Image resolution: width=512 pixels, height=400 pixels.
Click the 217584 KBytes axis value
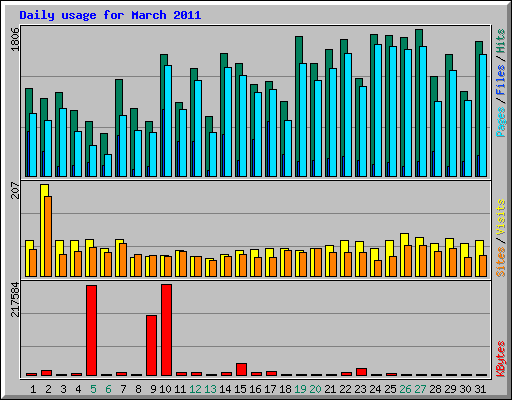[x=15, y=299]
